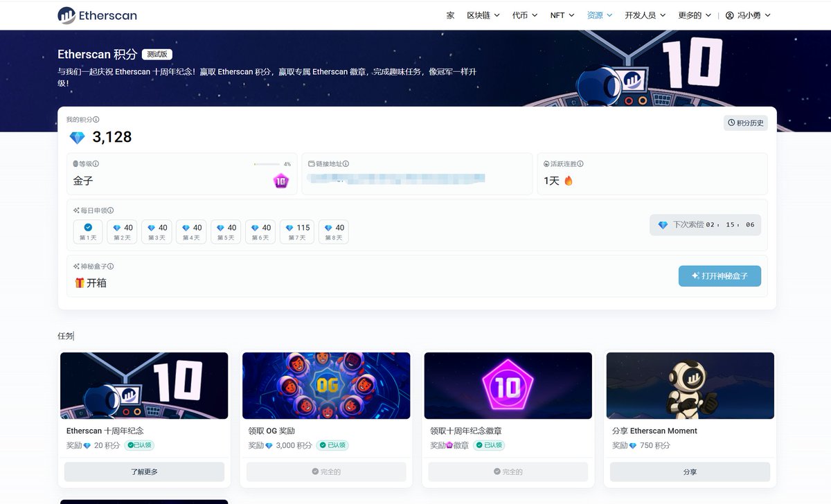Open the 家 (Home) menu item

(450, 15)
